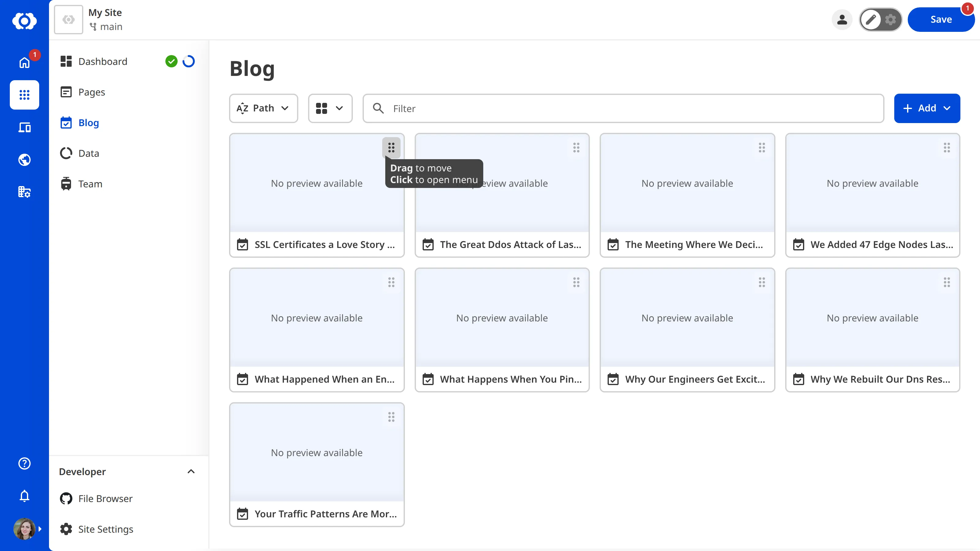The height and width of the screenshot is (551, 980).
Task: Open the devices preview icon in sidebar
Action: (x=24, y=127)
